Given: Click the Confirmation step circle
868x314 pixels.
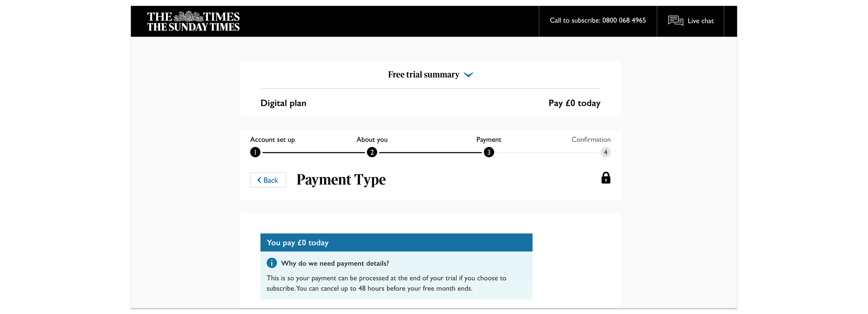Looking at the screenshot, I should pyautogui.click(x=605, y=152).
